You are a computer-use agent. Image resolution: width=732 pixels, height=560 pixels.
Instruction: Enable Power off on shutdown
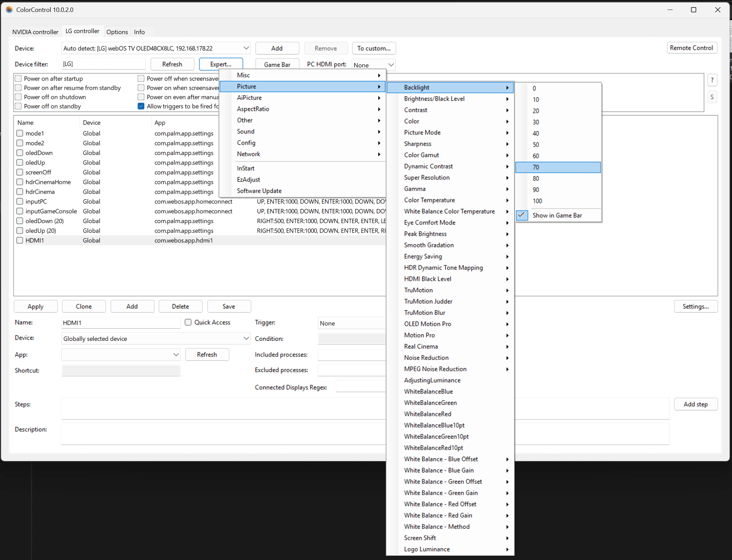click(x=18, y=97)
